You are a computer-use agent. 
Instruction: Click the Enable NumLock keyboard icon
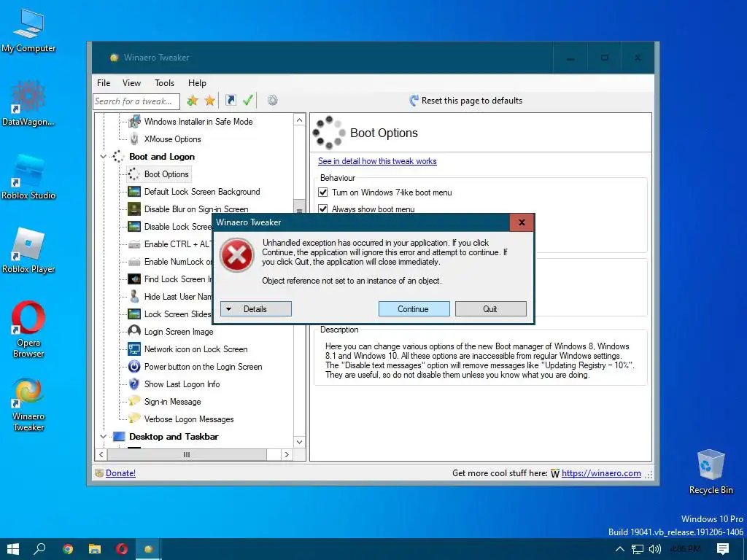134,262
